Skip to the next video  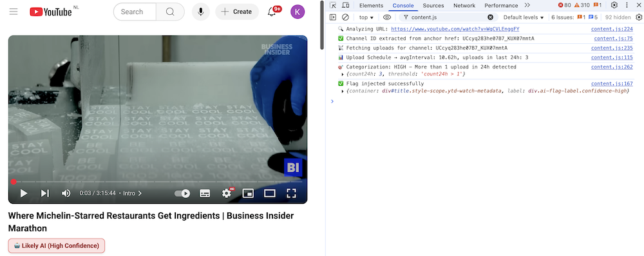coord(45,193)
